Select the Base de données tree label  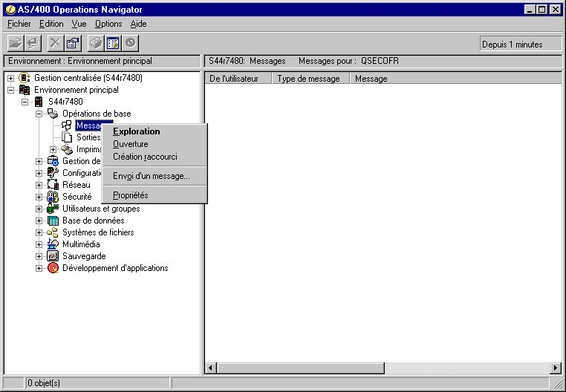pyautogui.click(x=94, y=220)
